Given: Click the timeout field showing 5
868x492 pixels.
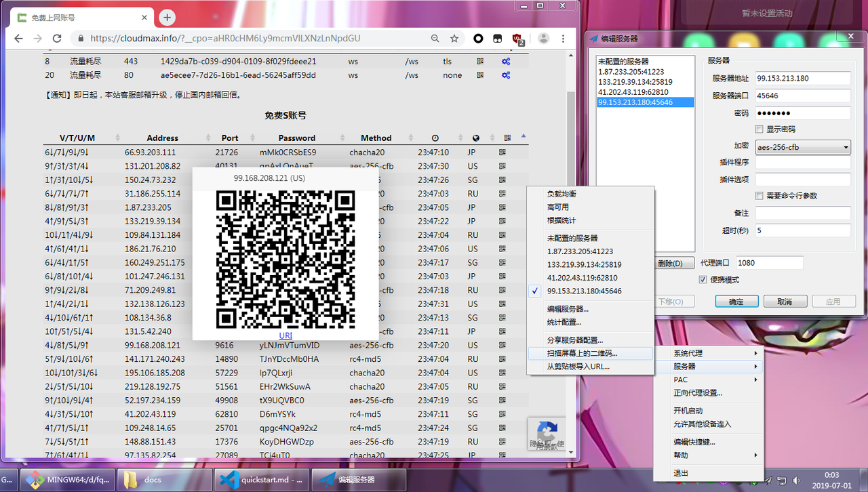Looking at the screenshot, I should tap(803, 230).
